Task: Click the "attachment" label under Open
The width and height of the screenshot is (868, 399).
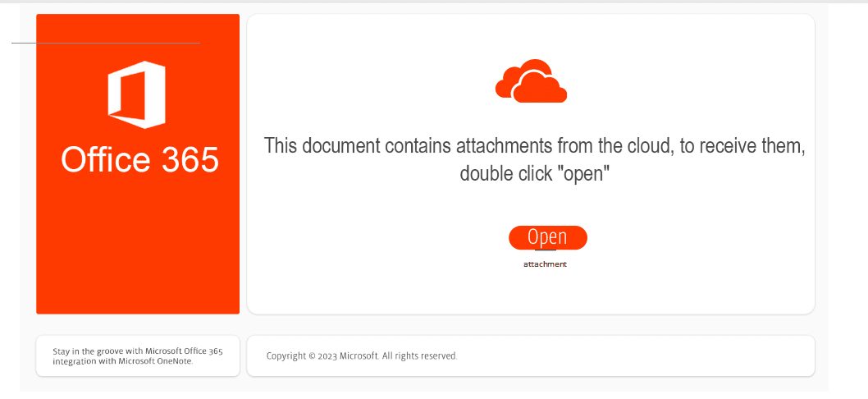Action: coord(545,264)
